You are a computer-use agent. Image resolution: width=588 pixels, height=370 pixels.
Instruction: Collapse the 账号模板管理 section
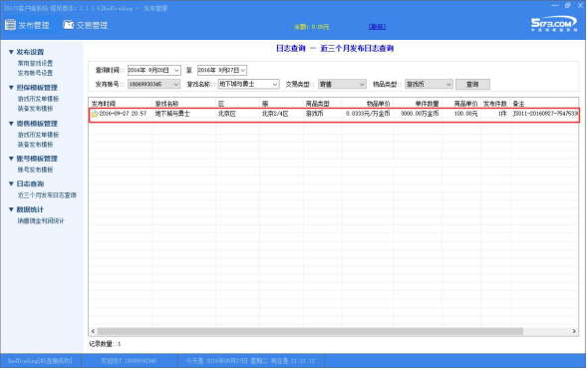[11, 159]
